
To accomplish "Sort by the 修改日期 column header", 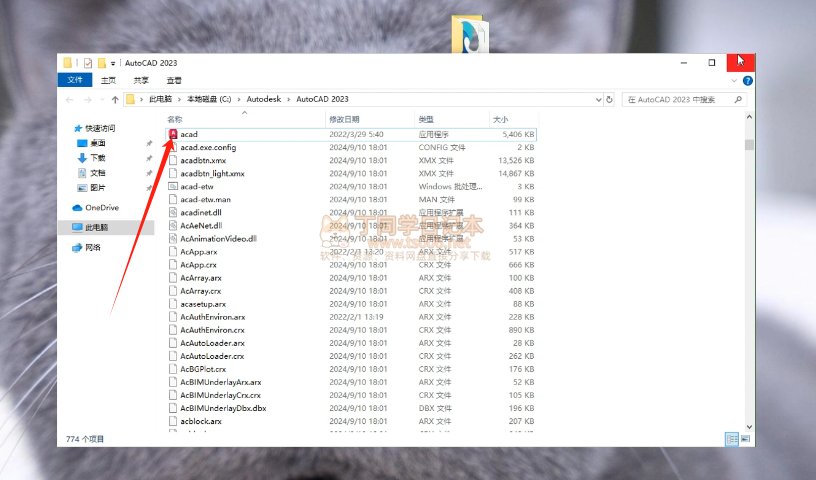I will [x=370, y=119].
